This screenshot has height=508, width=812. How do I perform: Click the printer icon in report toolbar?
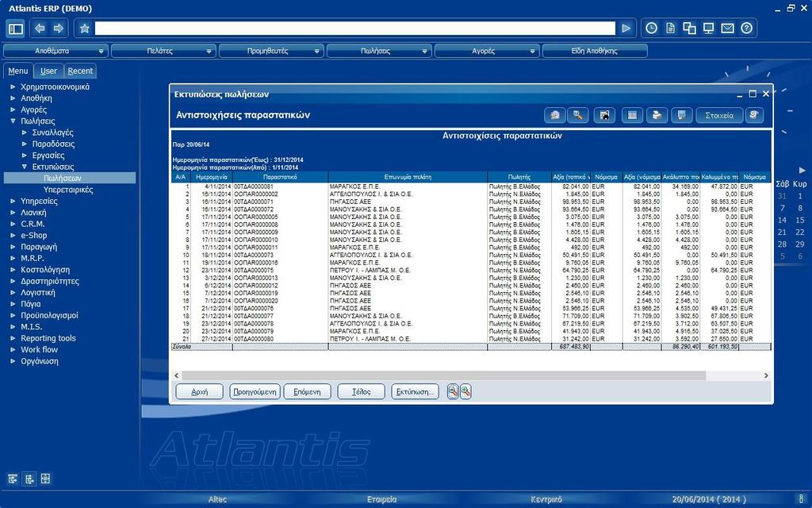tap(657, 115)
